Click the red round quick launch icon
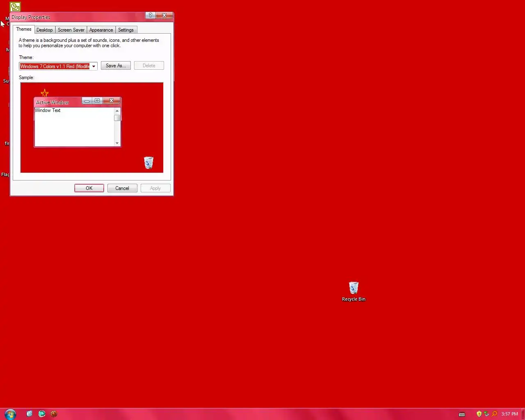The height and width of the screenshot is (420, 525). 54,414
